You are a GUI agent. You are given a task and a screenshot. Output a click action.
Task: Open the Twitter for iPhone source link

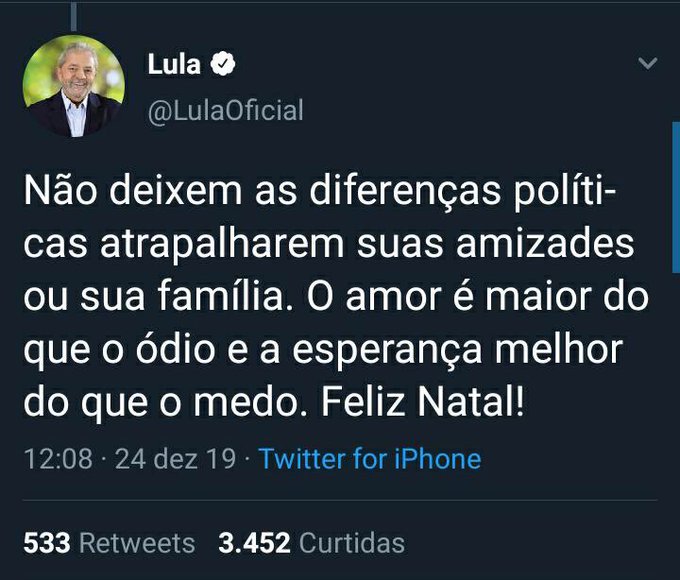[x=369, y=459]
